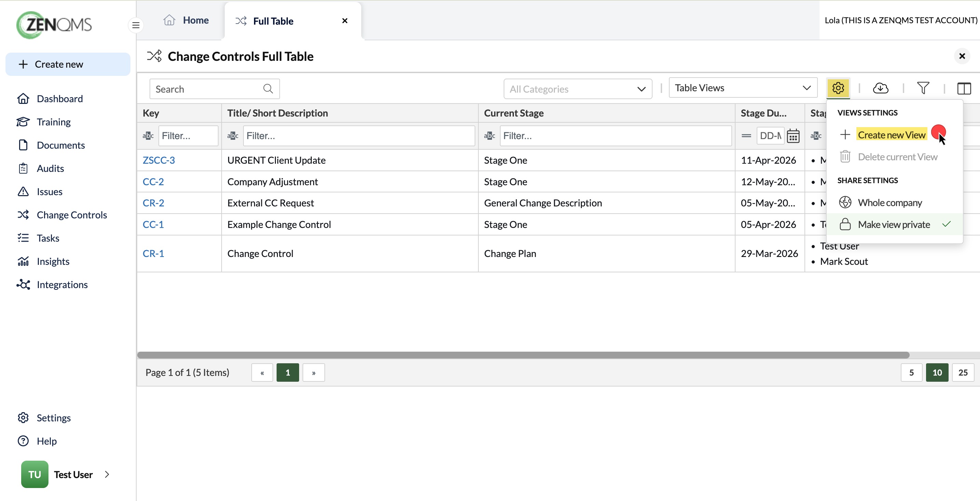Screen dimensions: 980x501
Task: Open record CC-1
Action: pos(153,225)
